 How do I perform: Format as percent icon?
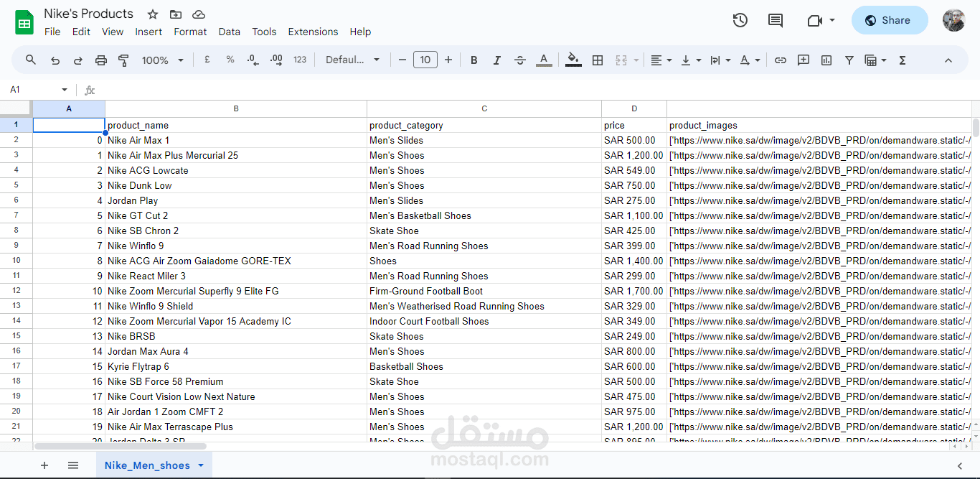click(230, 60)
